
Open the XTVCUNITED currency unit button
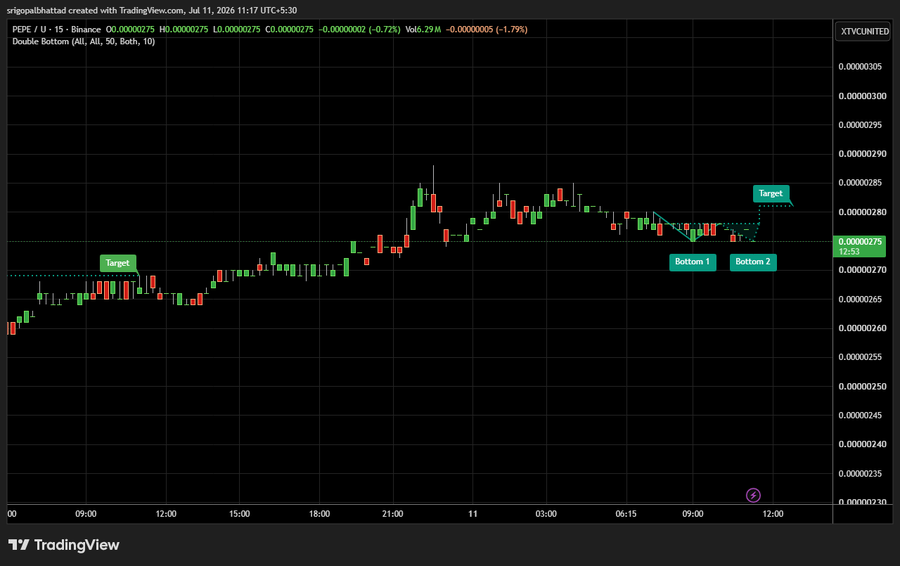click(864, 31)
